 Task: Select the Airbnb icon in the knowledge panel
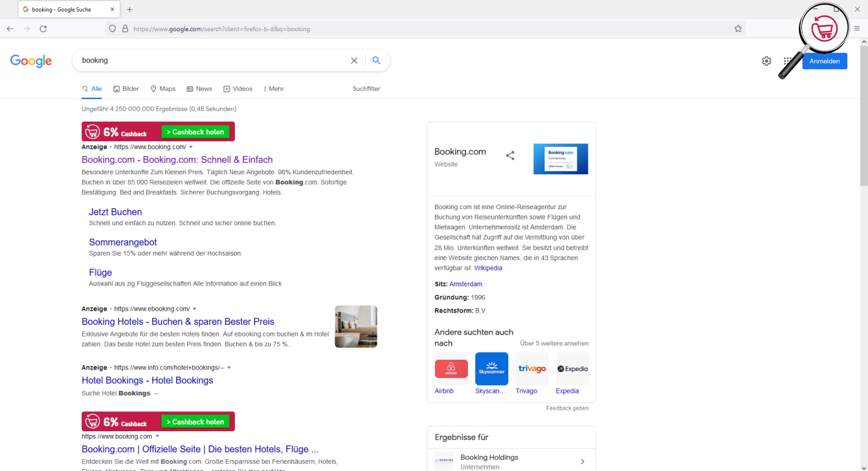(x=451, y=368)
